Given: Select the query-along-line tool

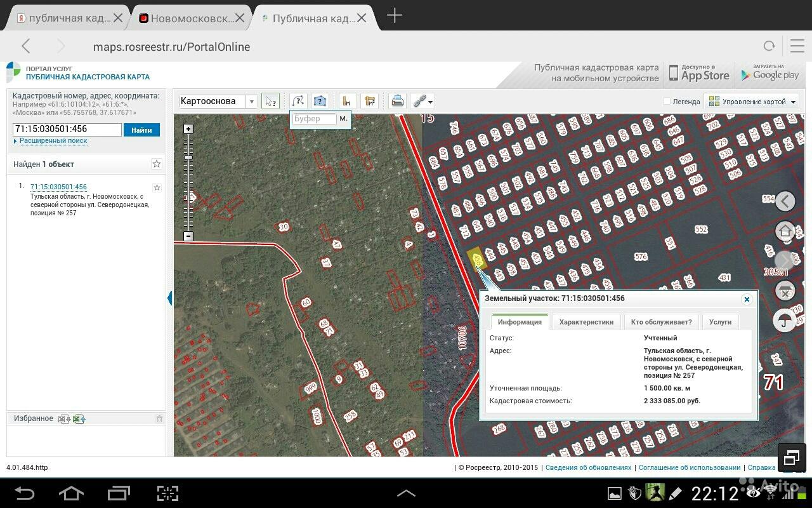Looking at the screenshot, I should point(298,101).
